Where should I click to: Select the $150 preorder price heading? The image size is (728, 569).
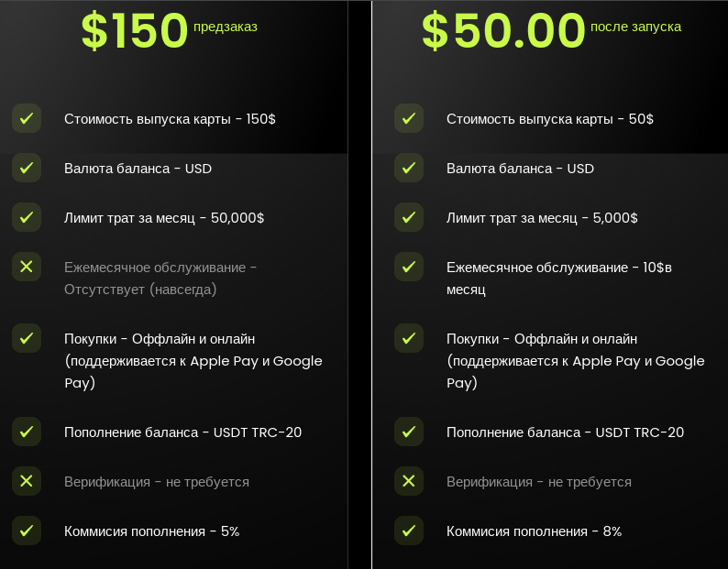pyautogui.click(x=135, y=30)
